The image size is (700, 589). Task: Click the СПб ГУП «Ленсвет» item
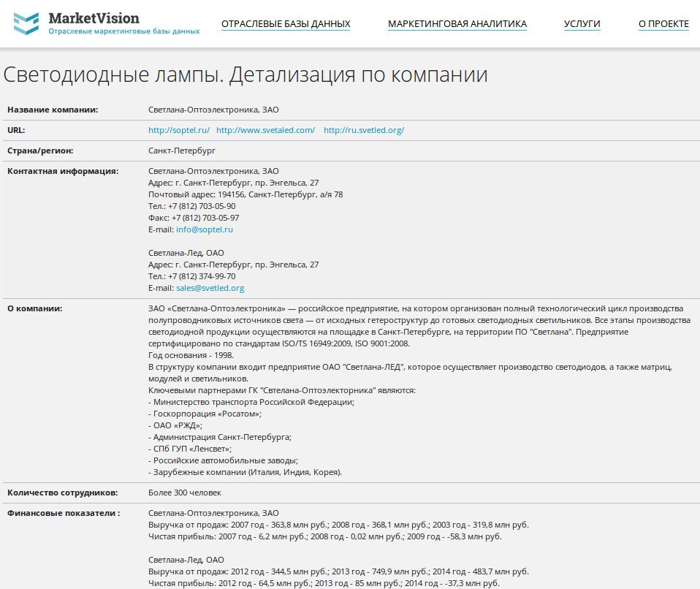click(190, 449)
